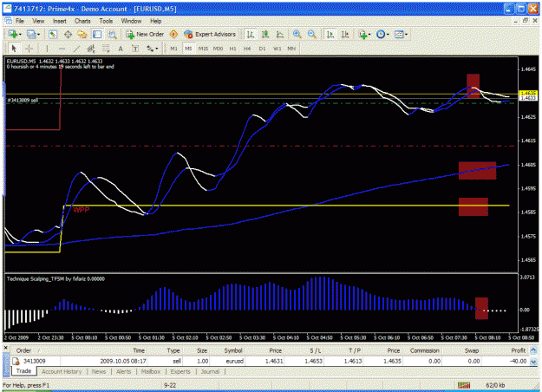Open the New Chart dropdown arrow
The width and height of the screenshot is (542, 392).
coord(20,35)
